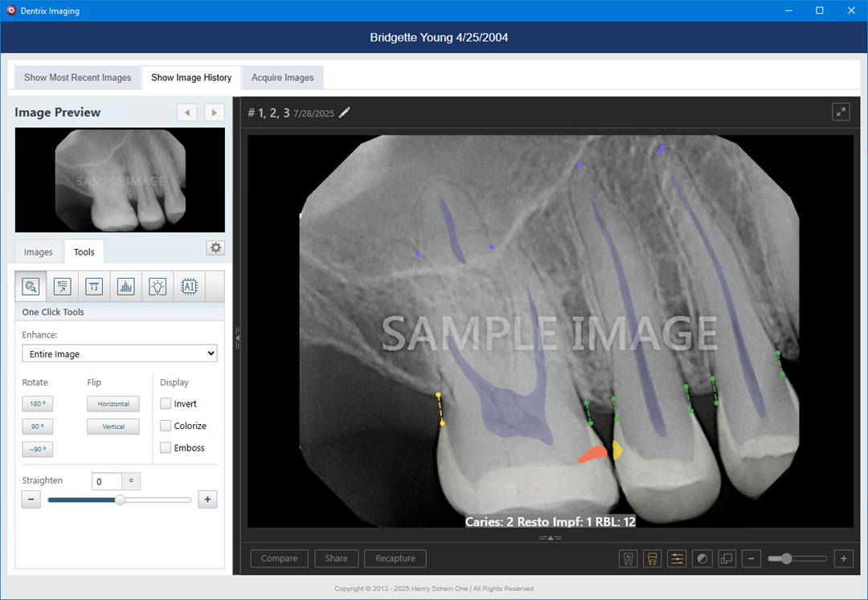Screen dimensions: 868x600
Task: Click the AI tooth analysis icon
Action: click(x=628, y=558)
